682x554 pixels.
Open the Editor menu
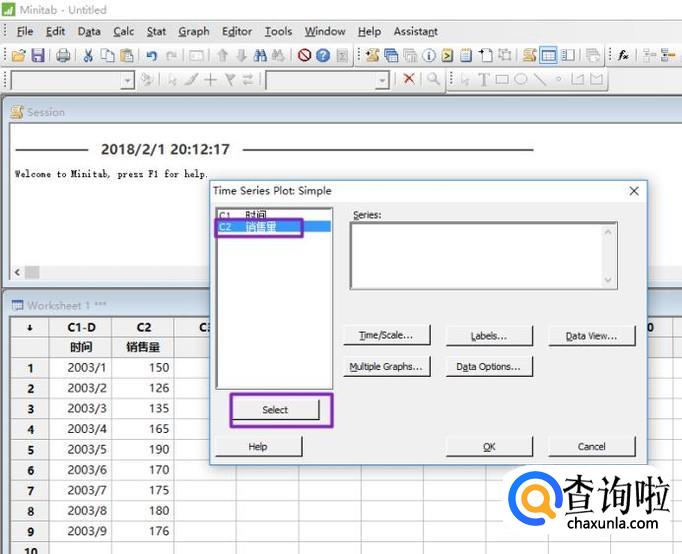[237, 32]
